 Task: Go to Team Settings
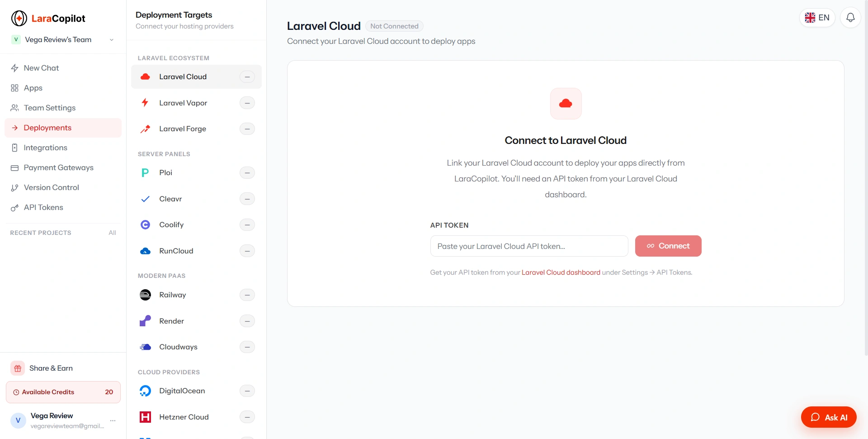pos(63,108)
